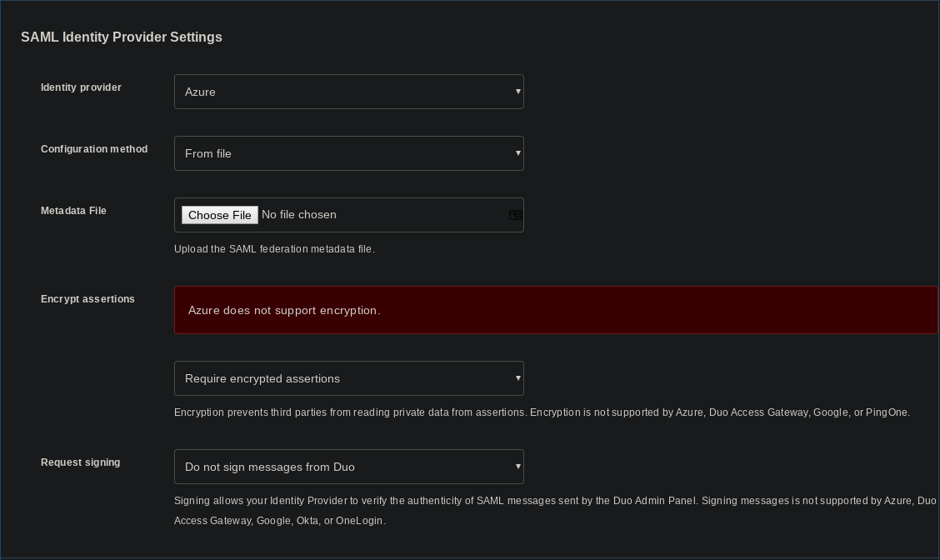The height and width of the screenshot is (560, 940).
Task: Click the 'Signing allows your Identity Provider' help text
Action: pos(554,501)
